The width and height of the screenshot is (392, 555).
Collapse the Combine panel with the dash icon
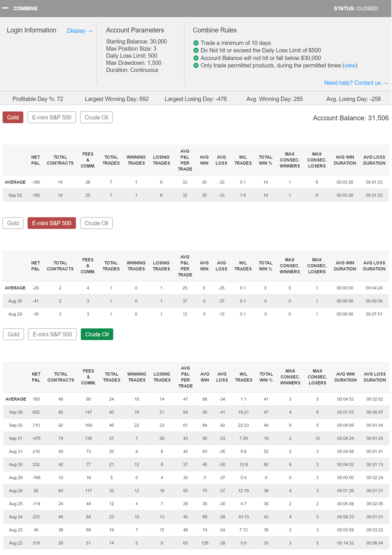pyautogui.click(x=5, y=8)
